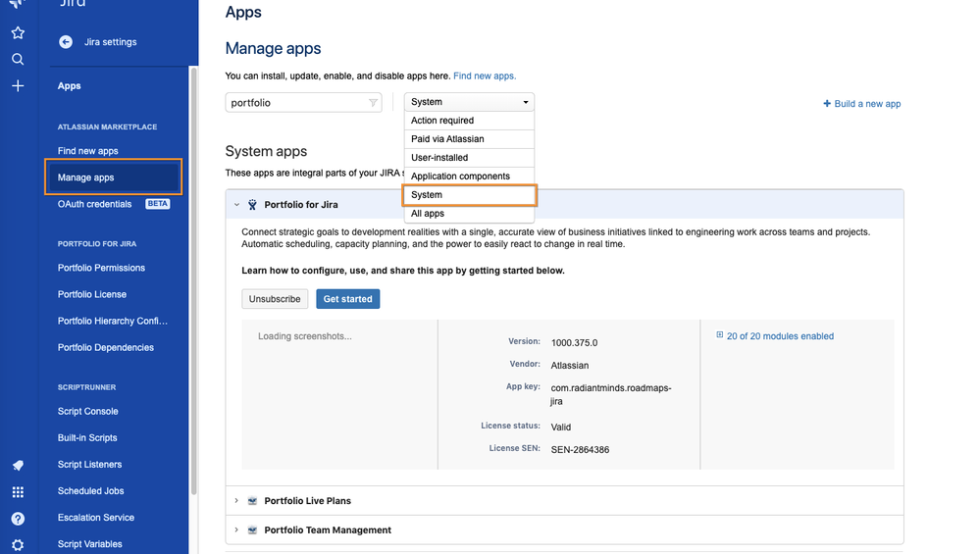Open the Find new apps link
Image resolution: width=980 pixels, height=554 pixels.
click(485, 76)
